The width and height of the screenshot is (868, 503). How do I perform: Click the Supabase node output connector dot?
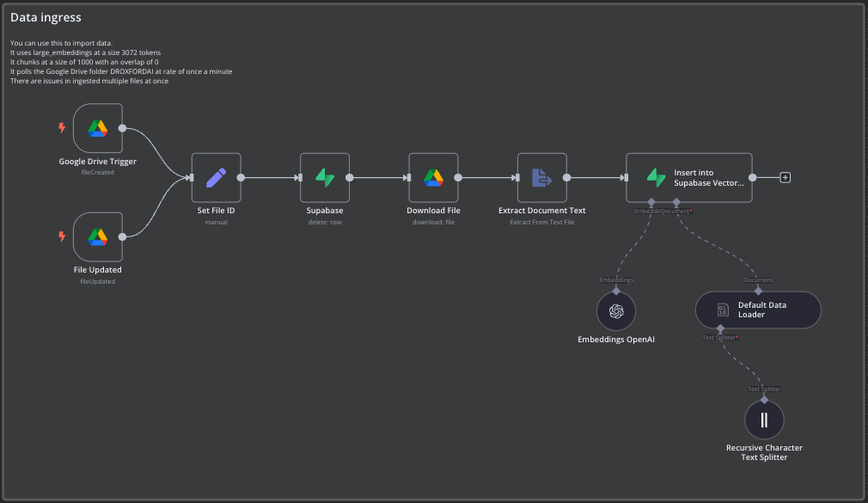349,177
